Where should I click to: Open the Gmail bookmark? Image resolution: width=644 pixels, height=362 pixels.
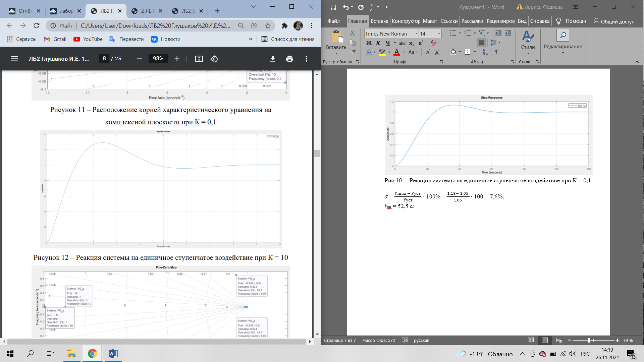pyautogui.click(x=55, y=39)
